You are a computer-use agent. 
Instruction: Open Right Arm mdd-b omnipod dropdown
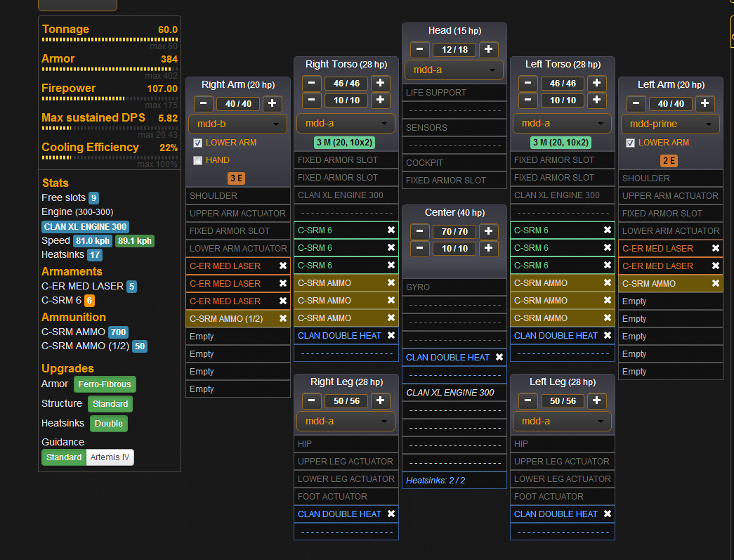pos(237,124)
